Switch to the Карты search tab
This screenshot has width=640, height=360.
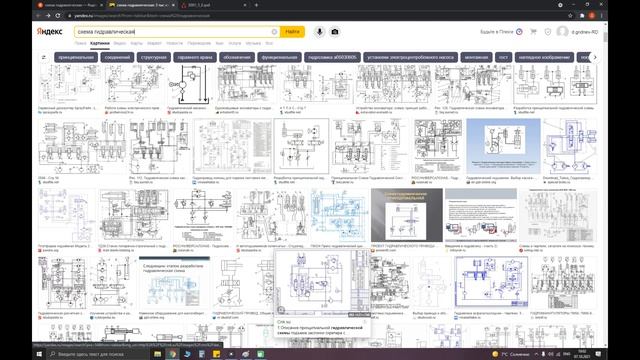click(136, 43)
